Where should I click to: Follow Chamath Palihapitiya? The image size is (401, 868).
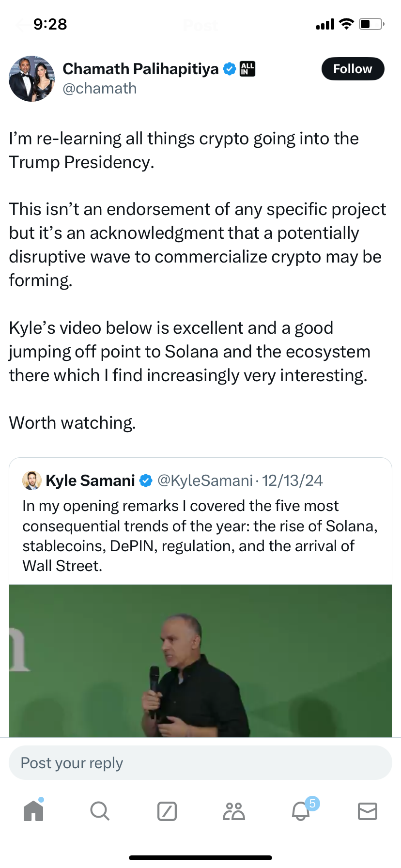tap(353, 69)
